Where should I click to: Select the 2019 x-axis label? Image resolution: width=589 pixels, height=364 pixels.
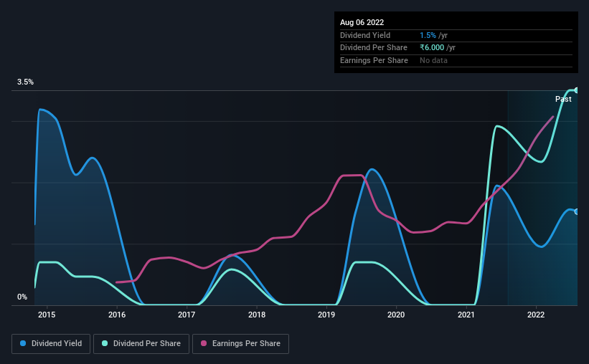point(326,315)
